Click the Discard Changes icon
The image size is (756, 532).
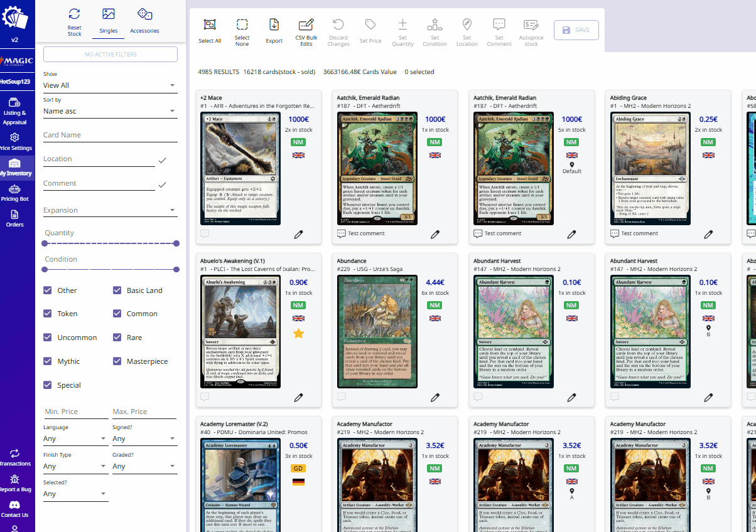click(x=338, y=24)
